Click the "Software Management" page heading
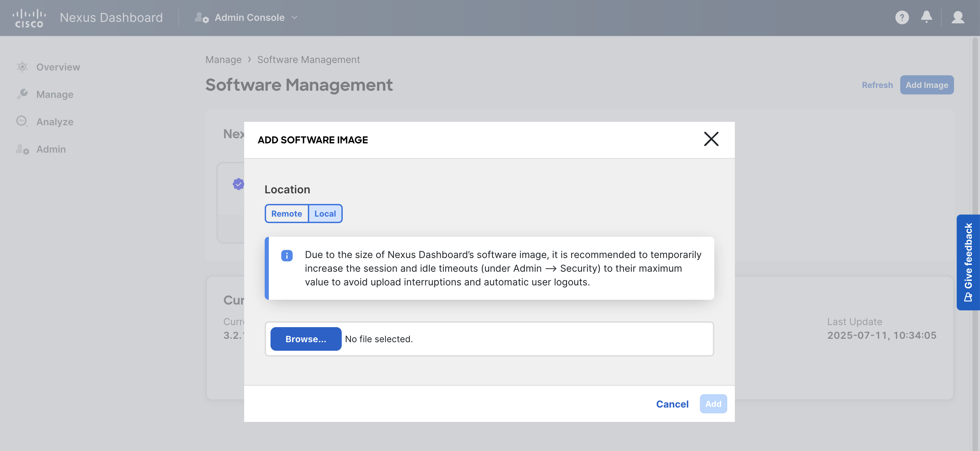This screenshot has width=980, height=451. pyautogui.click(x=299, y=85)
